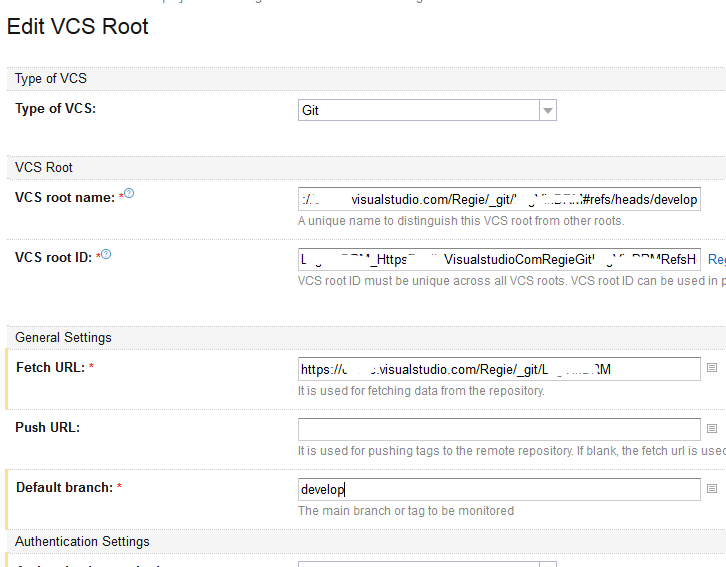
Task: Click the regenerate ID link next to root ID
Action: [x=716, y=260]
